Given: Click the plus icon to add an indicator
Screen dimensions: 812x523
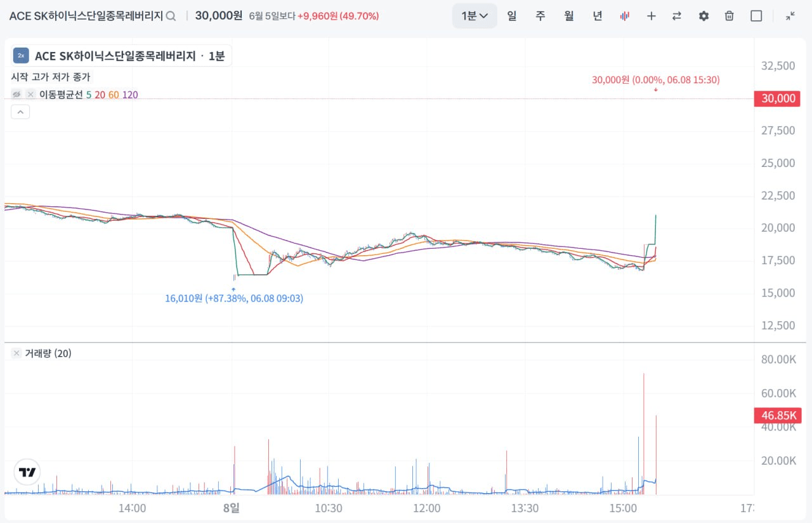Looking at the screenshot, I should tap(651, 16).
